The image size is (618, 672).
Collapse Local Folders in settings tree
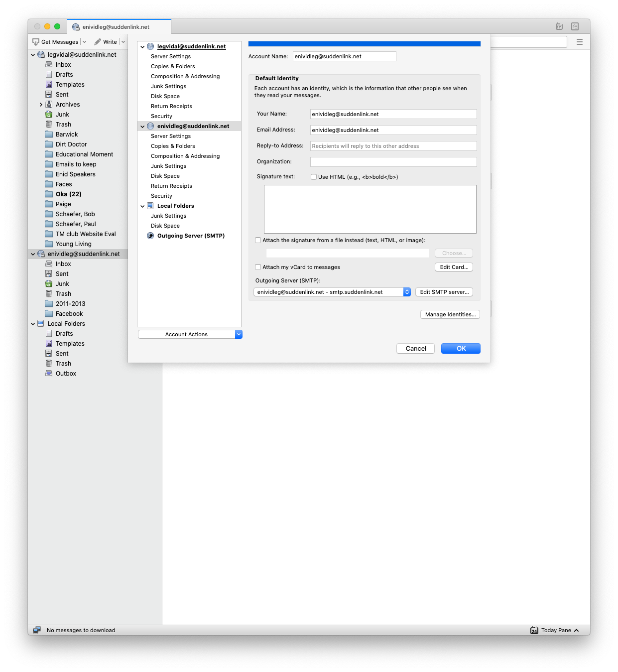pyautogui.click(x=142, y=206)
